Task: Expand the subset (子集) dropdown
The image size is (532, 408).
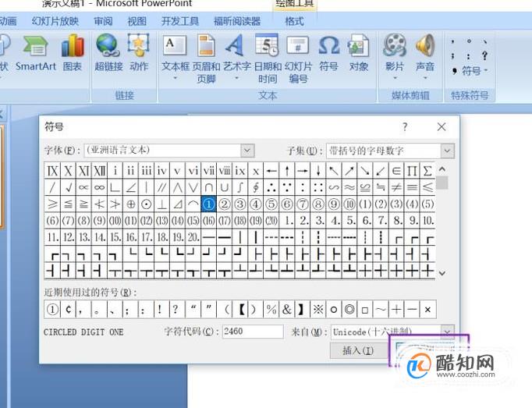Action: pyautogui.click(x=448, y=151)
